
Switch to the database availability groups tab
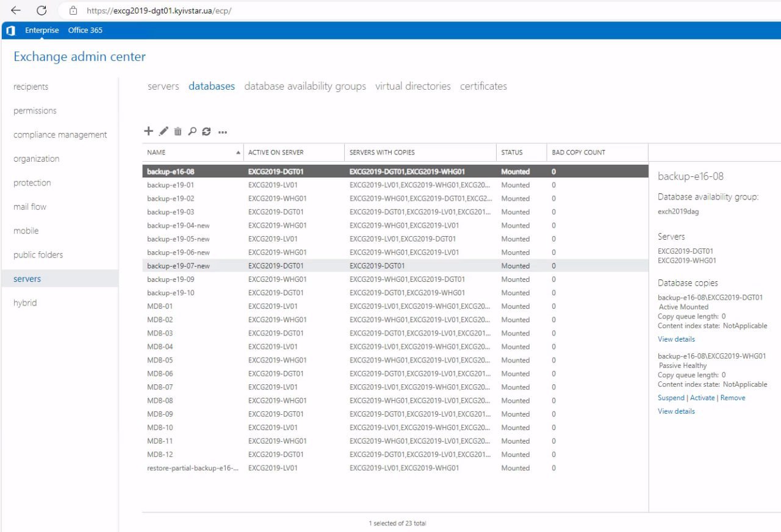click(x=305, y=87)
